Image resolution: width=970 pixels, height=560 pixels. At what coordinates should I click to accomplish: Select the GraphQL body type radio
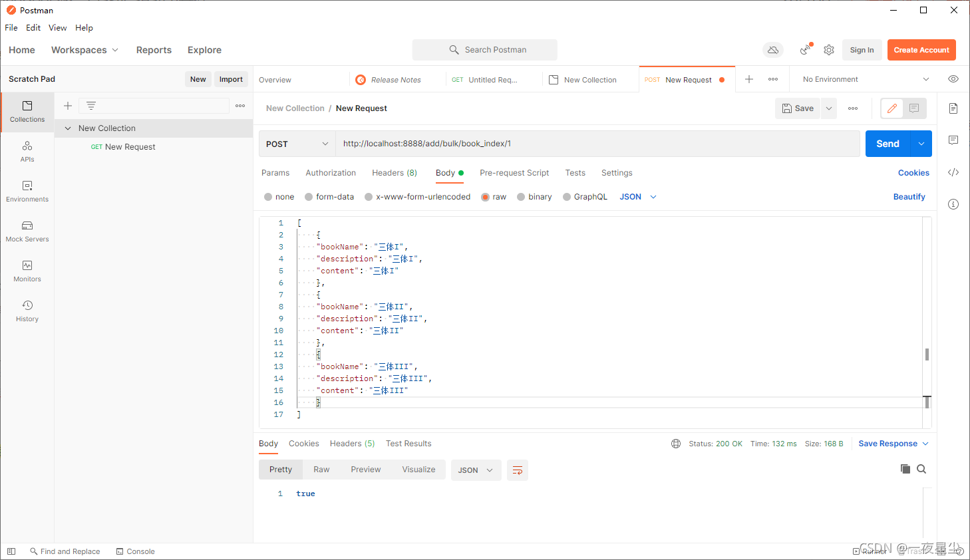coord(567,197)
